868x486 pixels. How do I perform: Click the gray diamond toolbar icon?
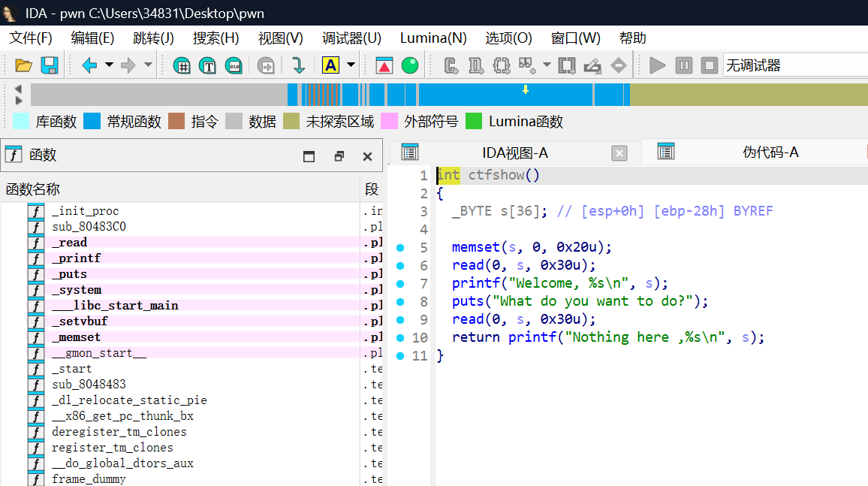(619, 65)
